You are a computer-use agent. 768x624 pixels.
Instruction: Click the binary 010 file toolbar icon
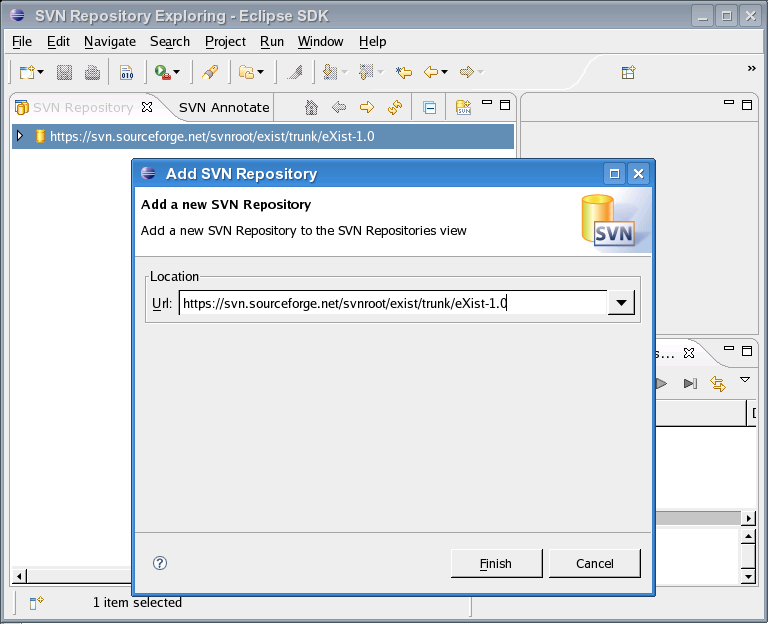click(126, 72)
